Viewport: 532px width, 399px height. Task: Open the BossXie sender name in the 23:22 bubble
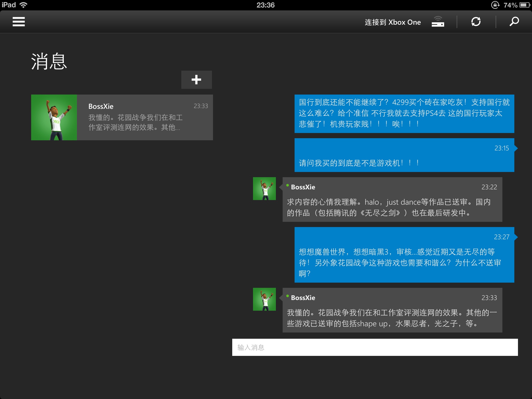303,187
